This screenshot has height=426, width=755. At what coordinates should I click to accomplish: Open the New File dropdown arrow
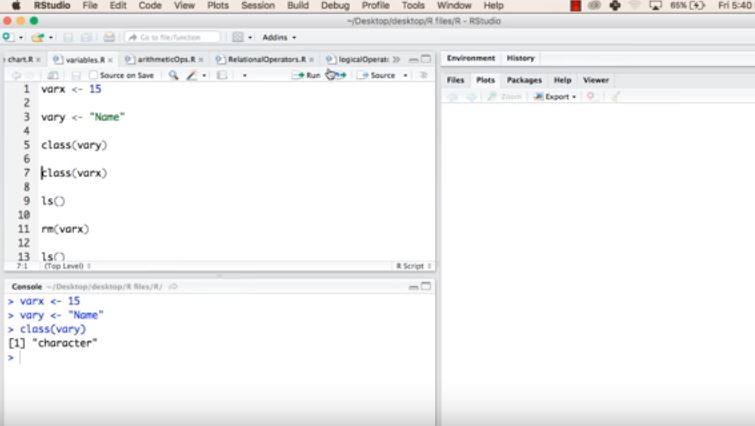click(x=21, y=38)
